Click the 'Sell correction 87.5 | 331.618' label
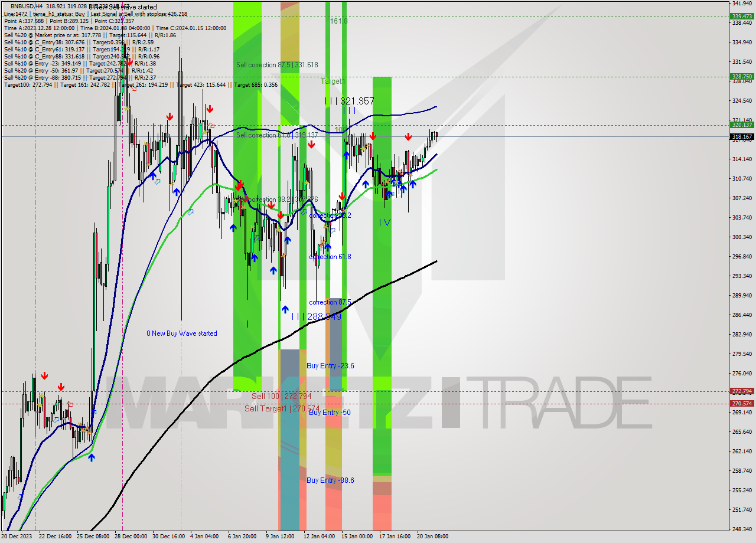Viewport: 756px width, 543px height. (277, 65)
